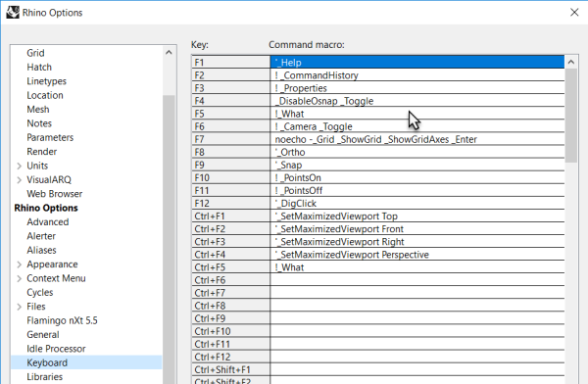This screenshot has width=588, height=384.
Task: Select Context Menu in the options tree
Action: [x=56, y=278]
